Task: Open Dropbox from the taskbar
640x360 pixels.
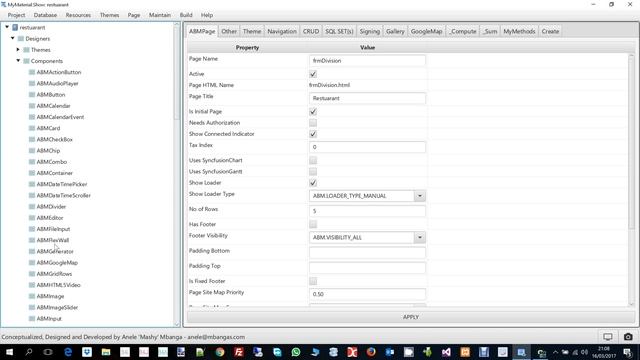Action: 87,352
